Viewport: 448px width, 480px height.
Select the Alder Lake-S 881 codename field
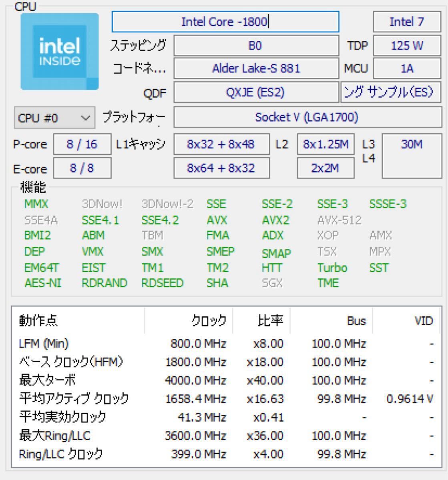pos(255,69)
